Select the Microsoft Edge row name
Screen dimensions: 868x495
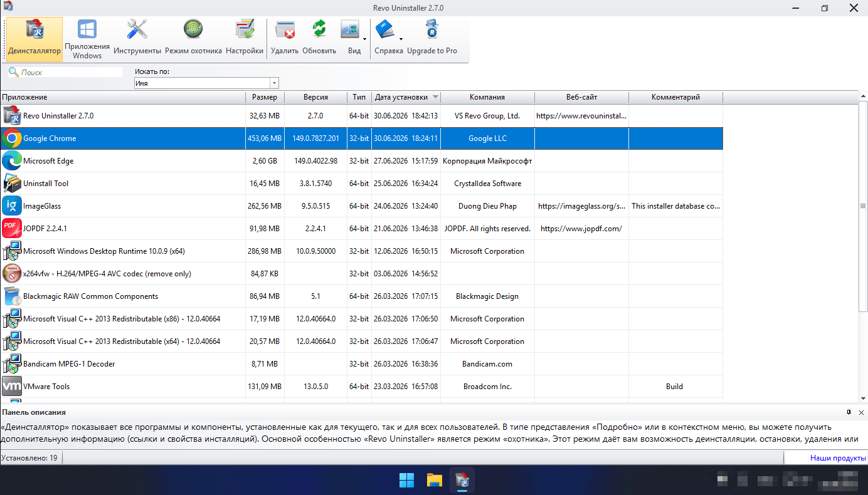[48, 161]
